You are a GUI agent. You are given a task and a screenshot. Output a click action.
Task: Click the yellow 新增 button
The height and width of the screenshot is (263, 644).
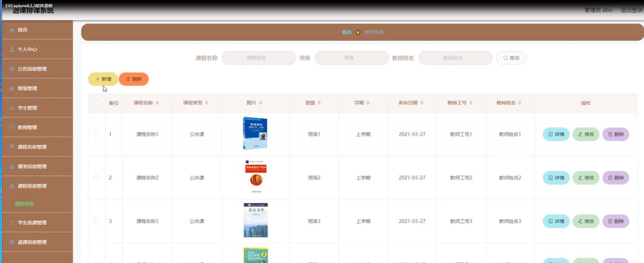pyautogui.click(x=103, y=79)
